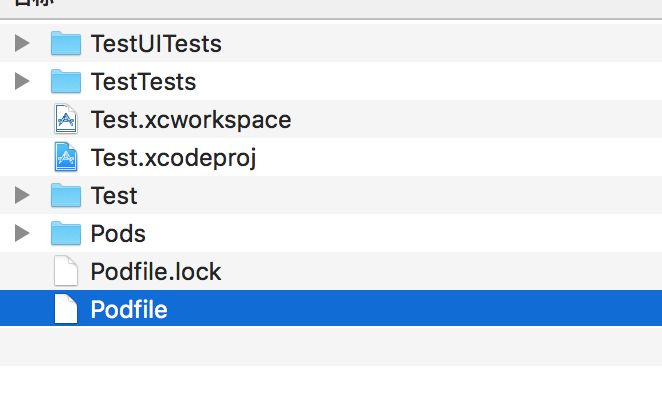The height and width of the screenshot is (400, 662).
Task: Expand the TestTests folder disclosure triangle
Action: [x=22, y=82]
